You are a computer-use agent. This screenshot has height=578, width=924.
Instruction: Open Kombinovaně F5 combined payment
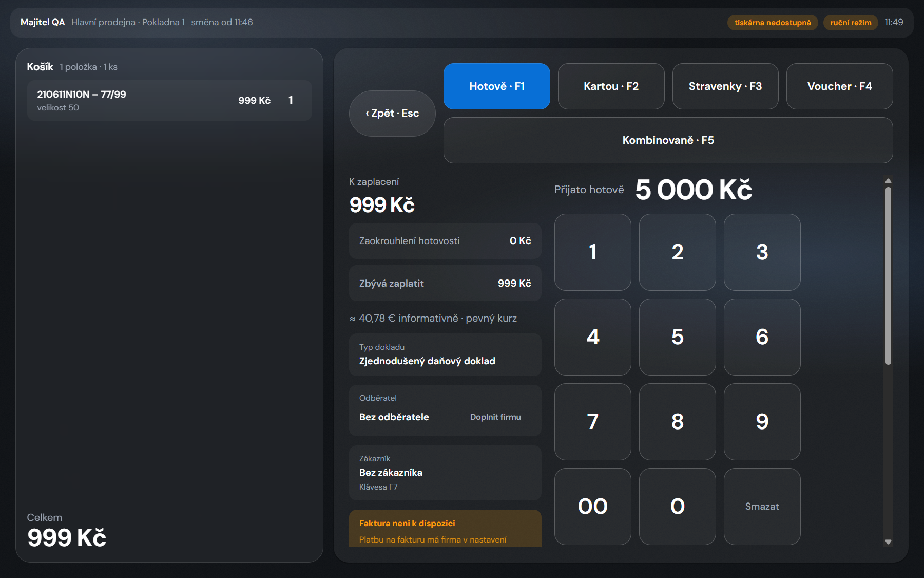coord(668,140)
